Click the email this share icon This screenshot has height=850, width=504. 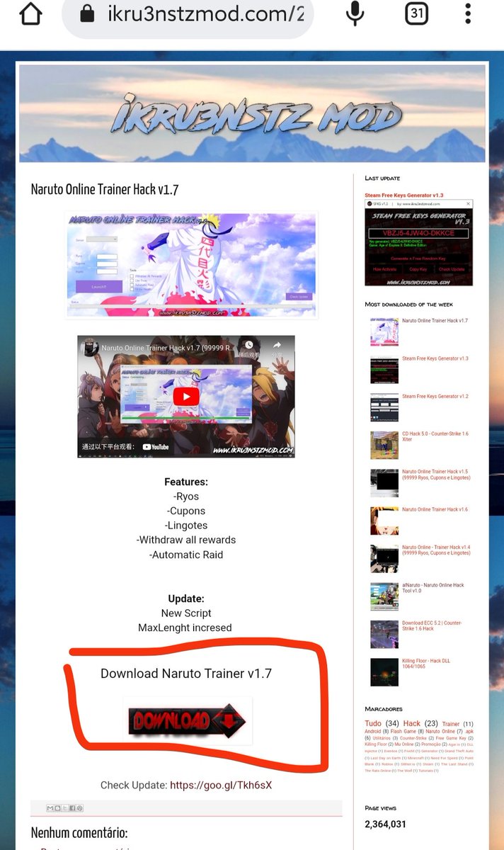(50, 808)
